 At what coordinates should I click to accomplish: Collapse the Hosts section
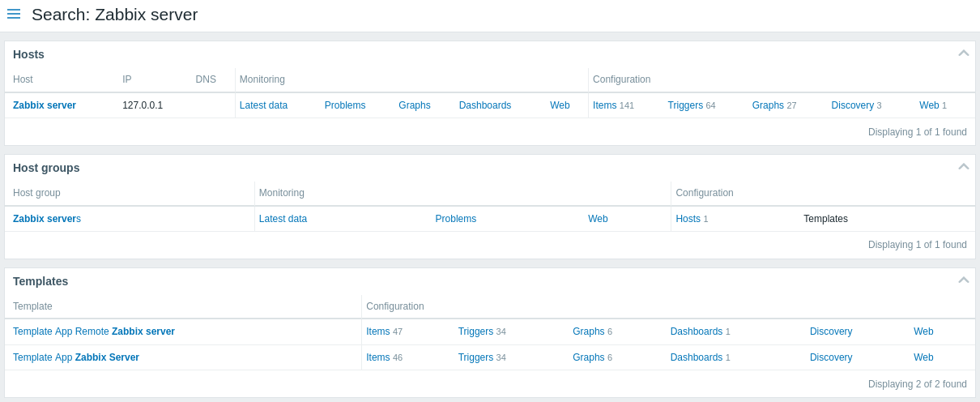tap(964, 53)
